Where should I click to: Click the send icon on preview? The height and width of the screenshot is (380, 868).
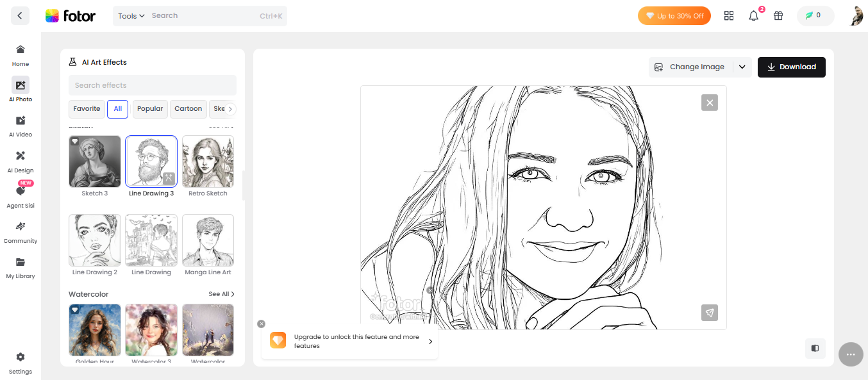pyautogui.click(x=710, y=313)
